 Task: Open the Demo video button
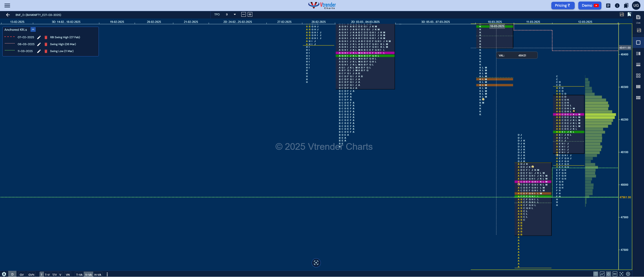pos(590,5)
